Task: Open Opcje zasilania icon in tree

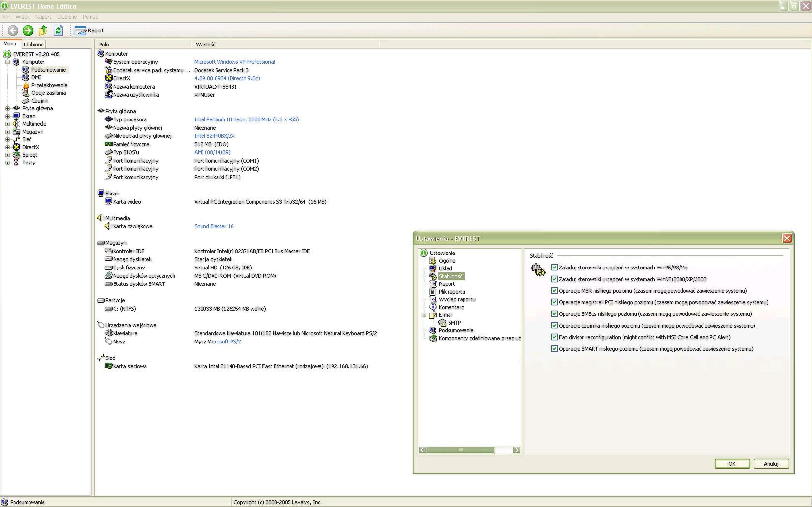Action: [x=26, y=93]
